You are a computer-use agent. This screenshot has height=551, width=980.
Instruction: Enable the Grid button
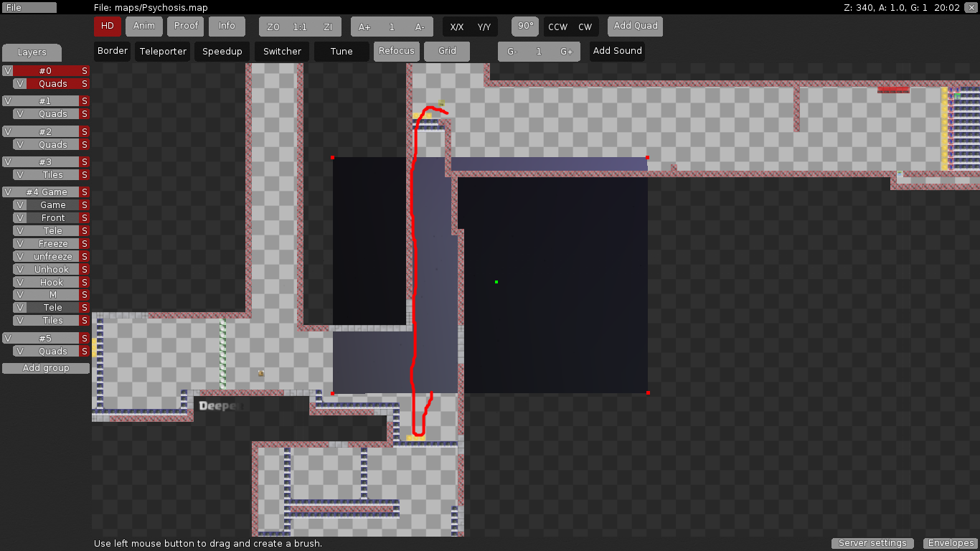[x=447, y=52]
